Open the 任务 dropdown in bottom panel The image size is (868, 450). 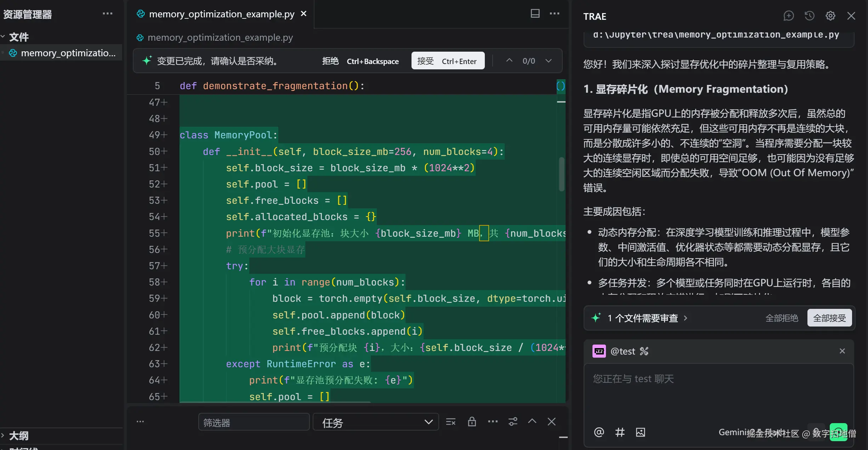click(x=375, y=422)
